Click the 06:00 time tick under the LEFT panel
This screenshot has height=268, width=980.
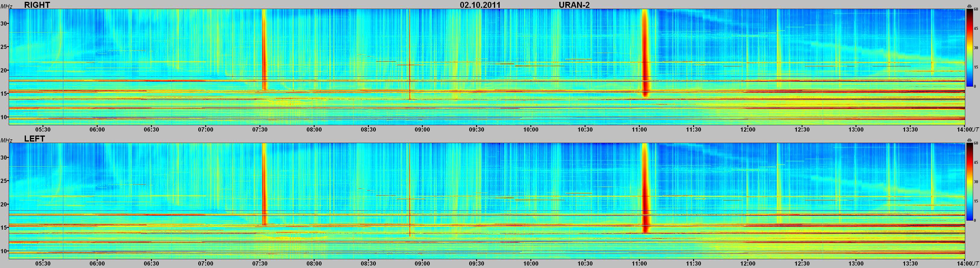coord(97,263)
